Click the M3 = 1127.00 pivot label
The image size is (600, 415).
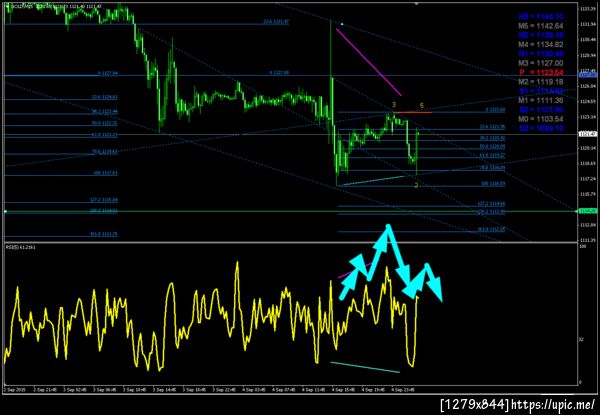coord(541,63)
